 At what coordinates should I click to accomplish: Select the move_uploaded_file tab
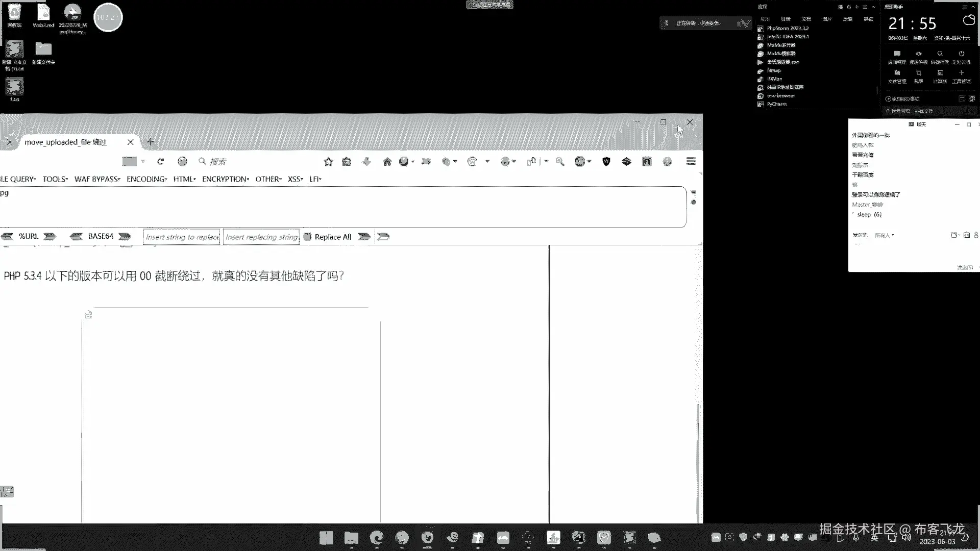(65, 142)
